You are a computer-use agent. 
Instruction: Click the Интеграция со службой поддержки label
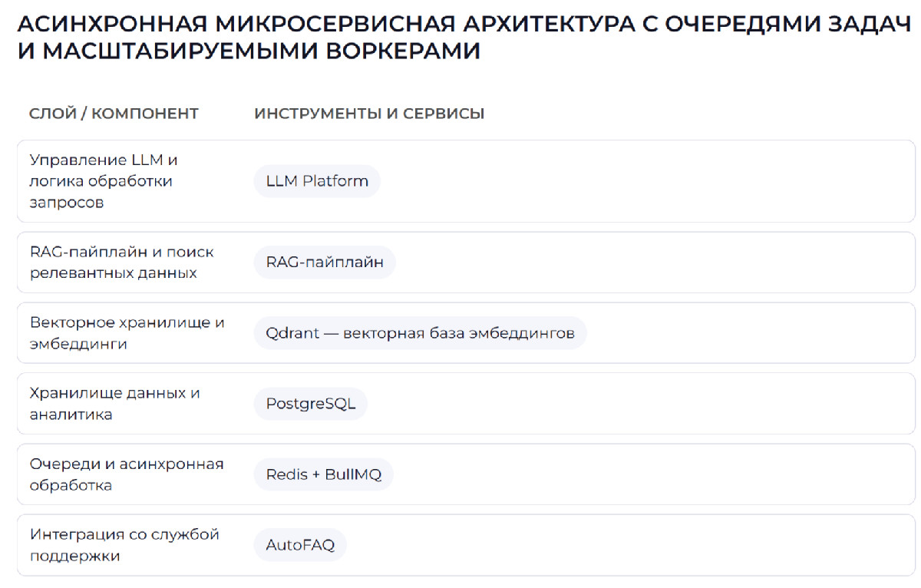(124, 545)
